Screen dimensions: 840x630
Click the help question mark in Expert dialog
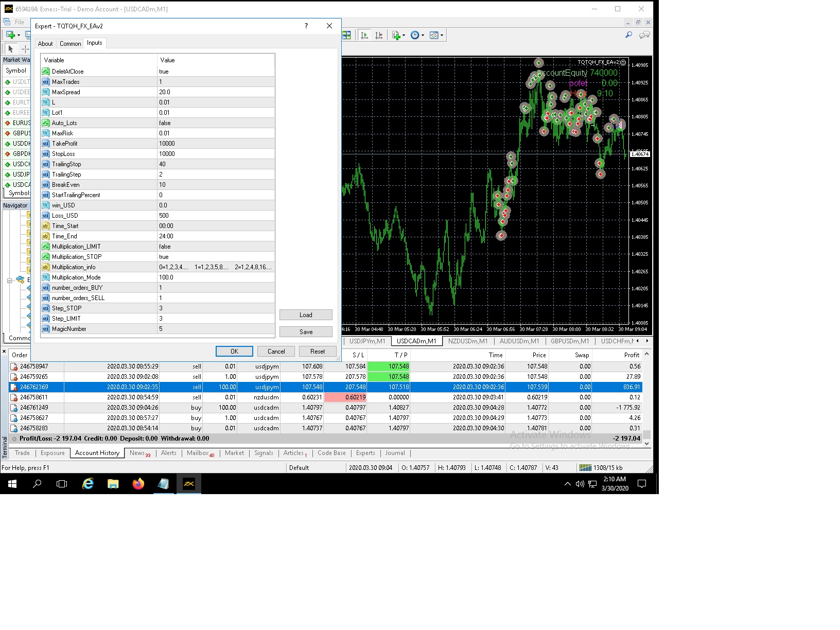306,26
